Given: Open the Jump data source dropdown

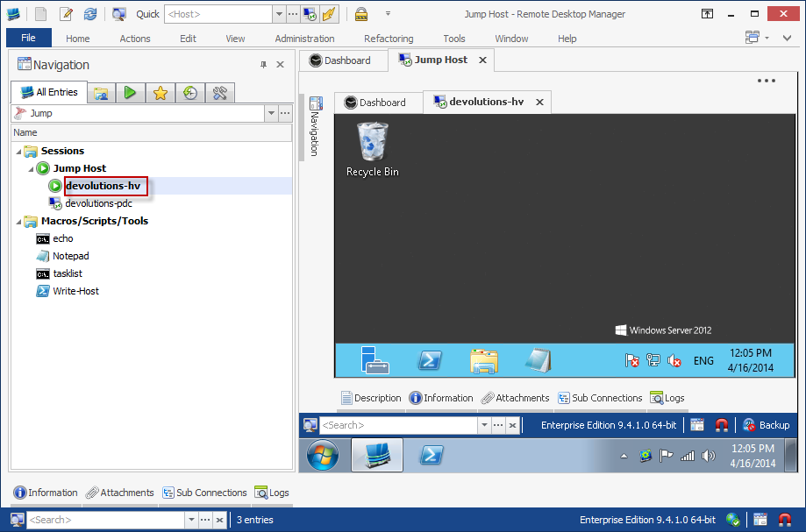Looking at the screenshot, I should pyautogui.click(x=271, y=113).
